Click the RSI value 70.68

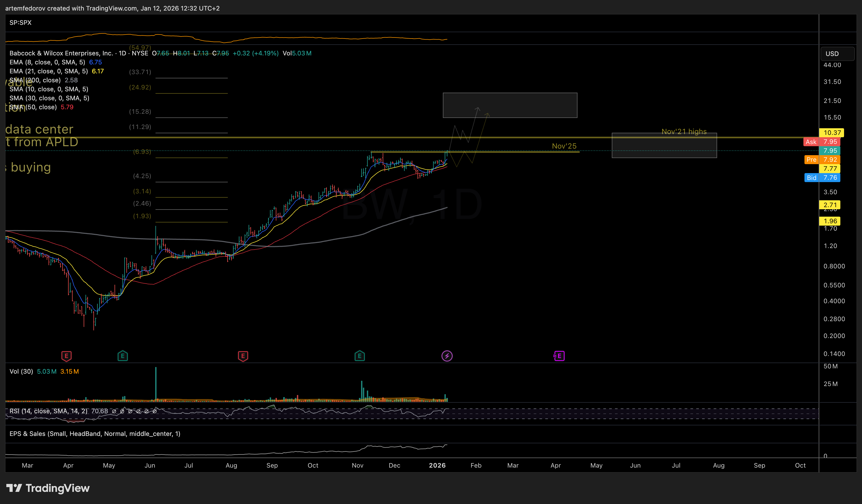100,411
